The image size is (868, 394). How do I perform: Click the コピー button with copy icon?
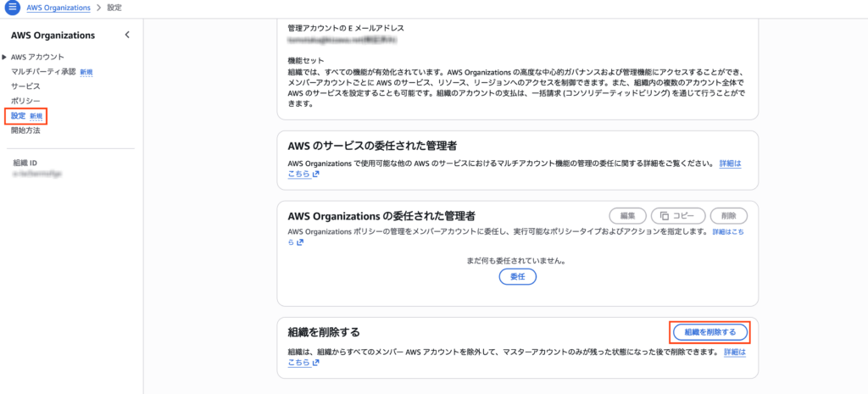point(677,215)
